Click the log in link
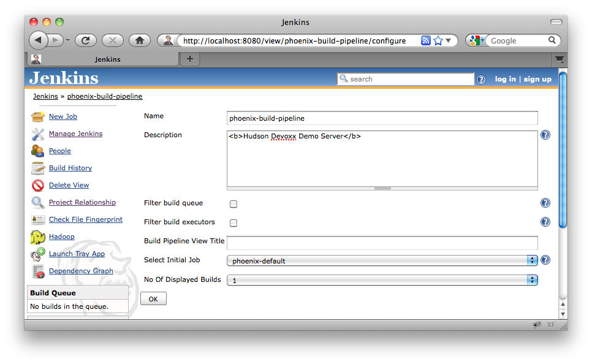This screenshot has width=592, height=364. pos(505,79)
